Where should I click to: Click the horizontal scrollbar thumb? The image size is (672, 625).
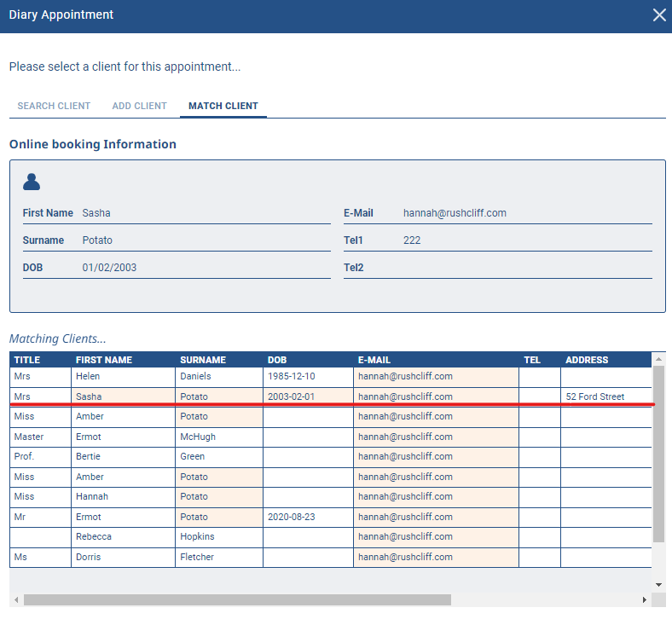coord(237,599)
